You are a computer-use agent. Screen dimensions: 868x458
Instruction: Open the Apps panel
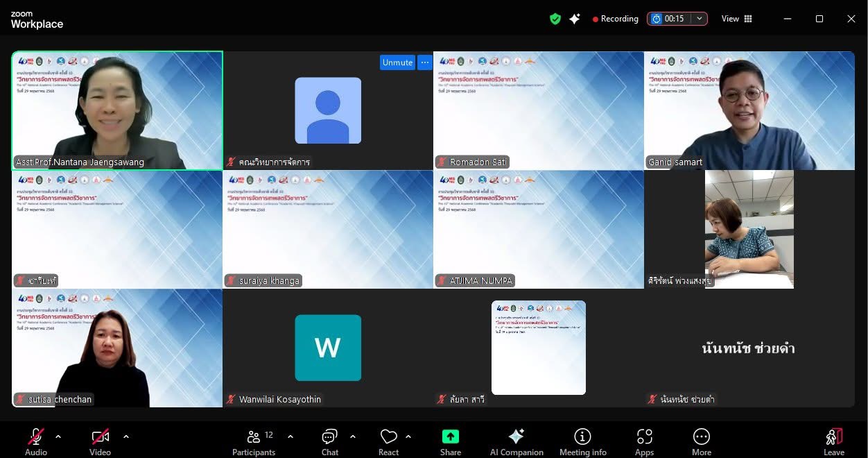point(644,441)
